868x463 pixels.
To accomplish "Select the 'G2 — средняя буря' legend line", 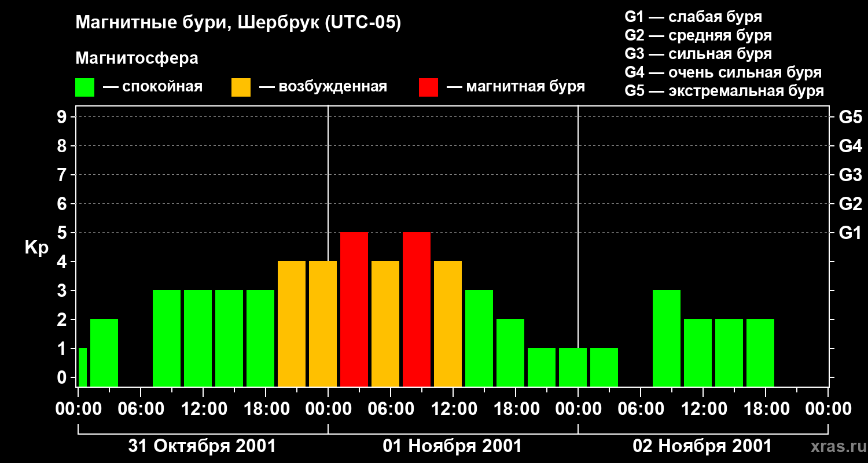I will pos(698,35).
